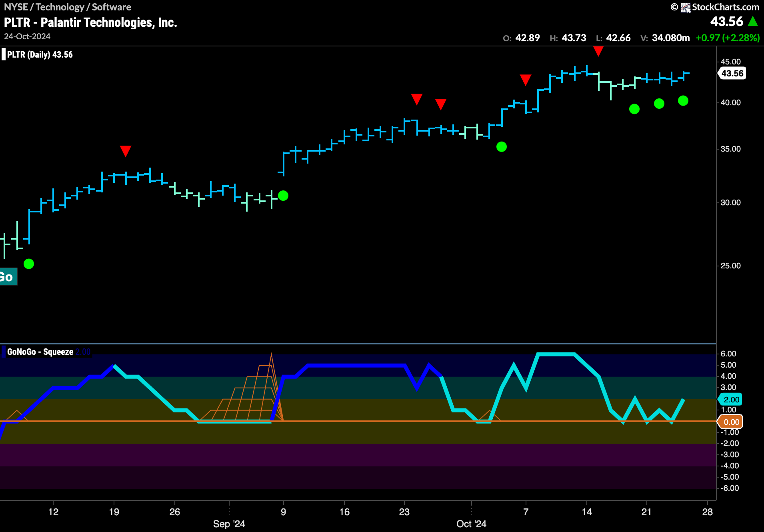Image resolution: width=764 pixels, height=532 pixels.
Task: Click the 25.00 price axis label
Action: tap(730, 266)
